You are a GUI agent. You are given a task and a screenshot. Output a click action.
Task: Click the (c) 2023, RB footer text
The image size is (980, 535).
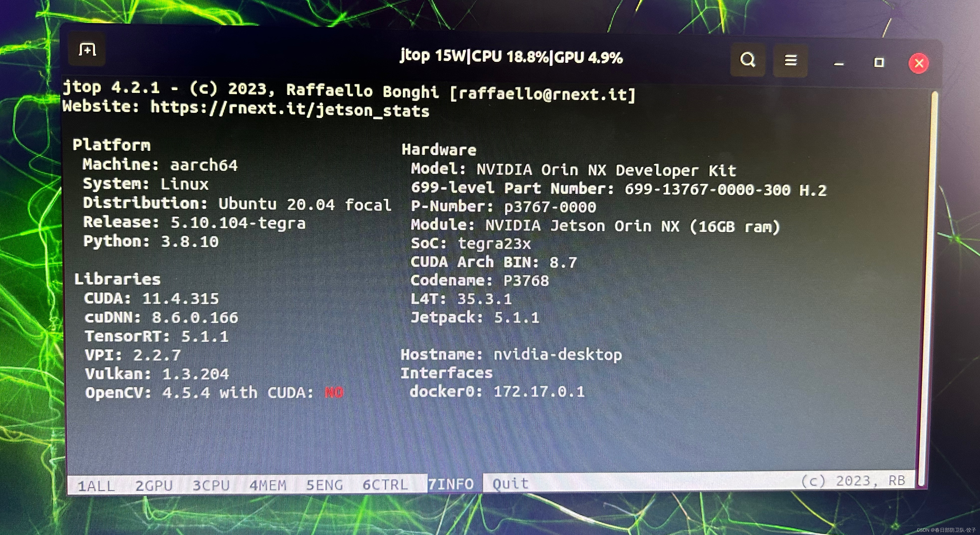[x=853, y=481]
